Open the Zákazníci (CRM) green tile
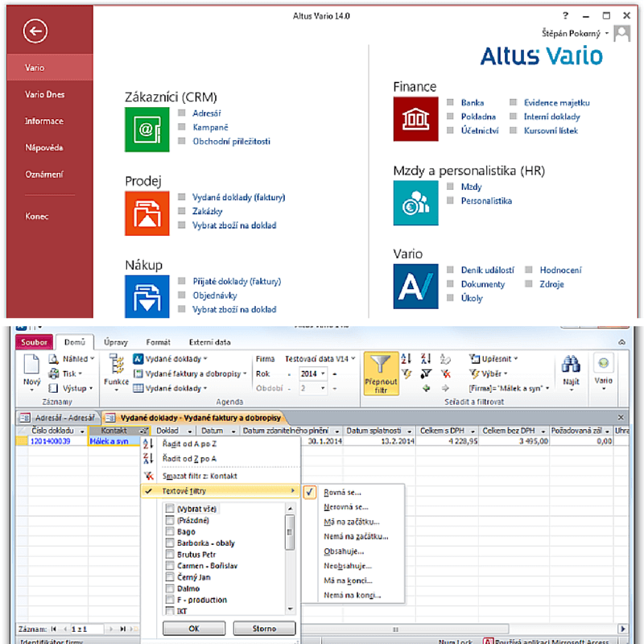644x644 pixels. 147,130
